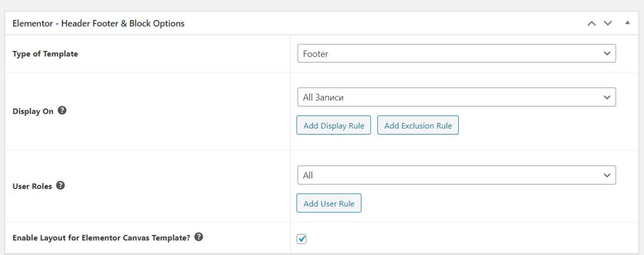Click the User Roles label text
This screenshot has height=255, width=644.
32,186
